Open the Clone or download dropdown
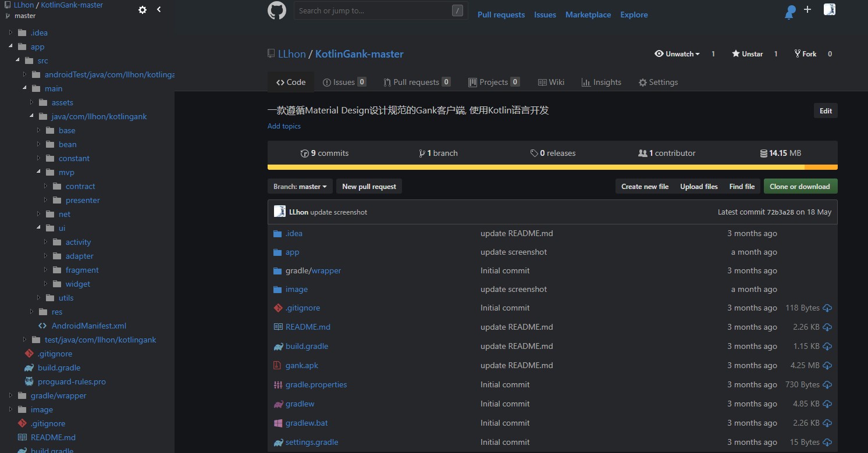Viewport: 868px width, 453px height. (x=801, y=187)
